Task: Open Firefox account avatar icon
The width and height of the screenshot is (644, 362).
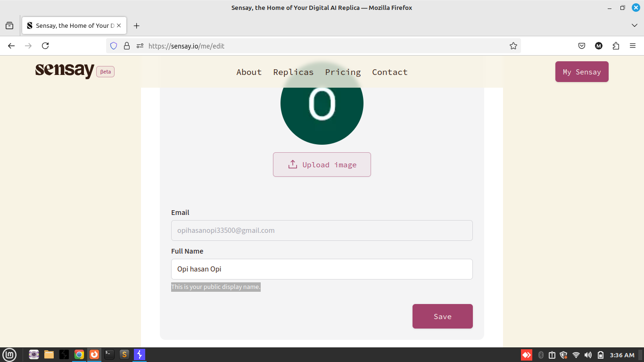Action: [x=599, y=46]
